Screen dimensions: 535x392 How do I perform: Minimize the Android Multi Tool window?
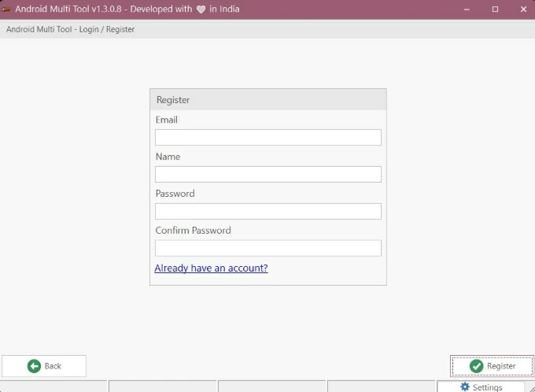pos(470,9)
